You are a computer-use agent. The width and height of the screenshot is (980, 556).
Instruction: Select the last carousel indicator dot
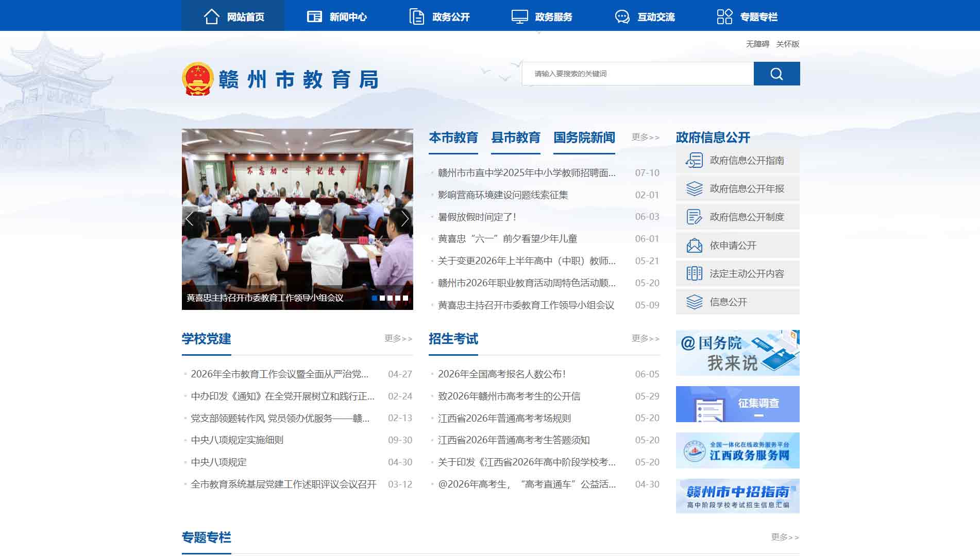[x=405, y=298]
